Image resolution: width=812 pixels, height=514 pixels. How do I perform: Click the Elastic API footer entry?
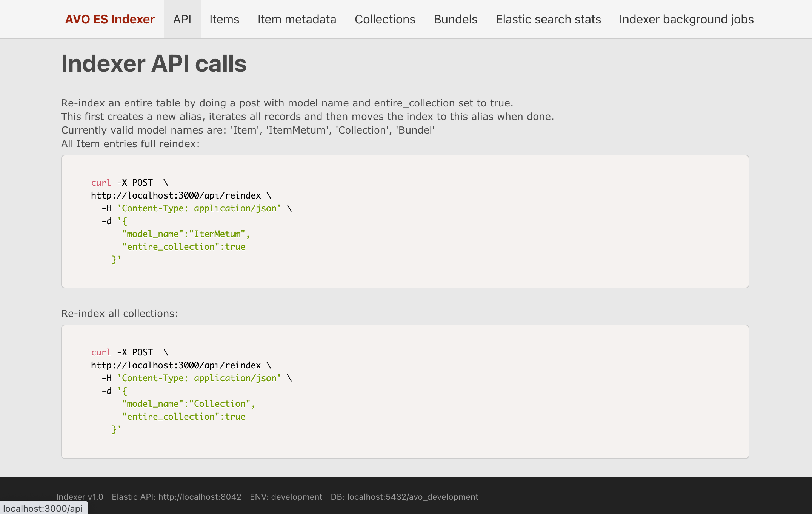[177, 497]
